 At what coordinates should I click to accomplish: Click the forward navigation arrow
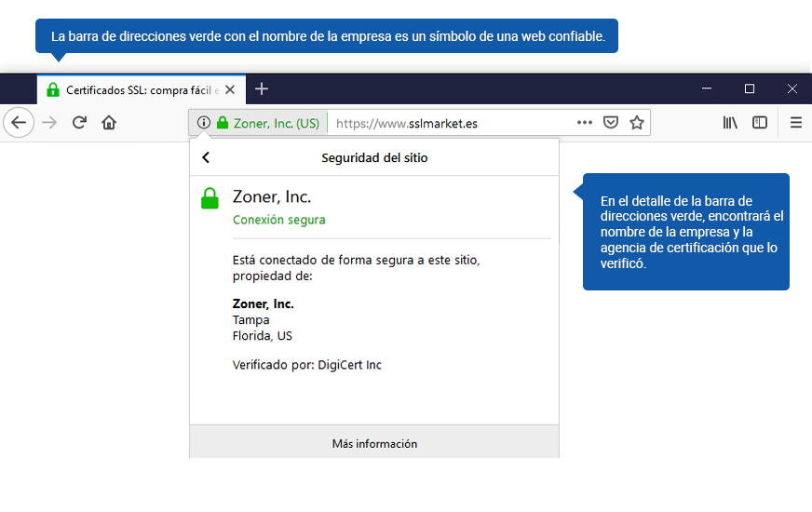point(49,123)
